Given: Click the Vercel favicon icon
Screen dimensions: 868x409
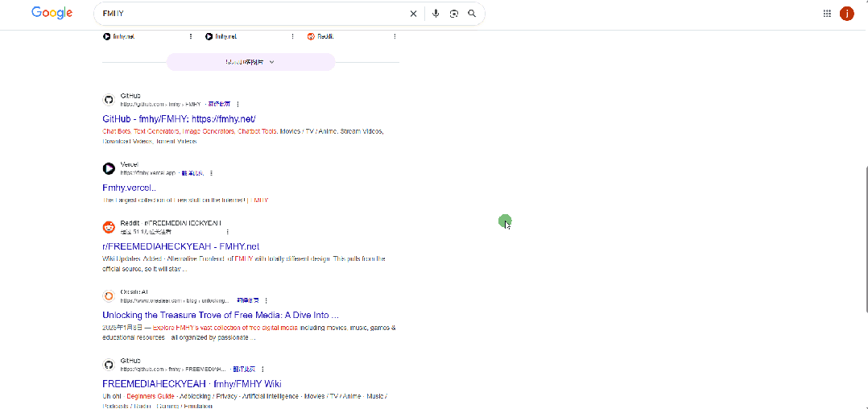Looking at the screenshot, I should [109, 168].
